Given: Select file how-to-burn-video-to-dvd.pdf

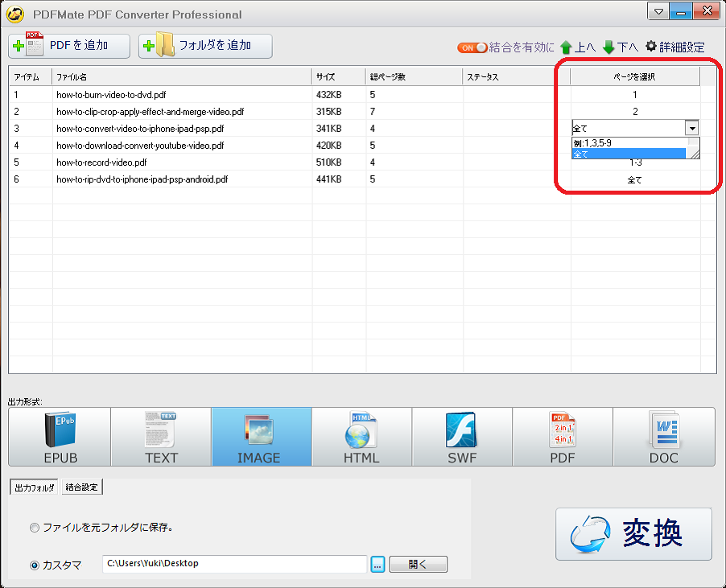Looking at the screenshot, I should point(111,95).
